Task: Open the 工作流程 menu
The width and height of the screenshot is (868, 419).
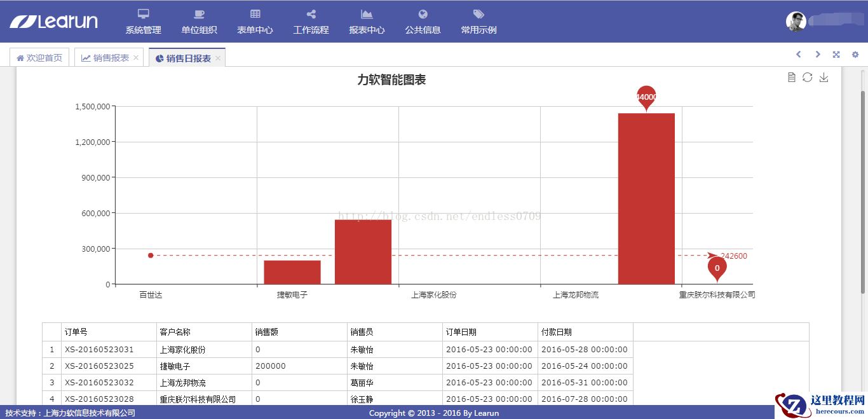Action: pyautogui.click(x=311, y=22)
